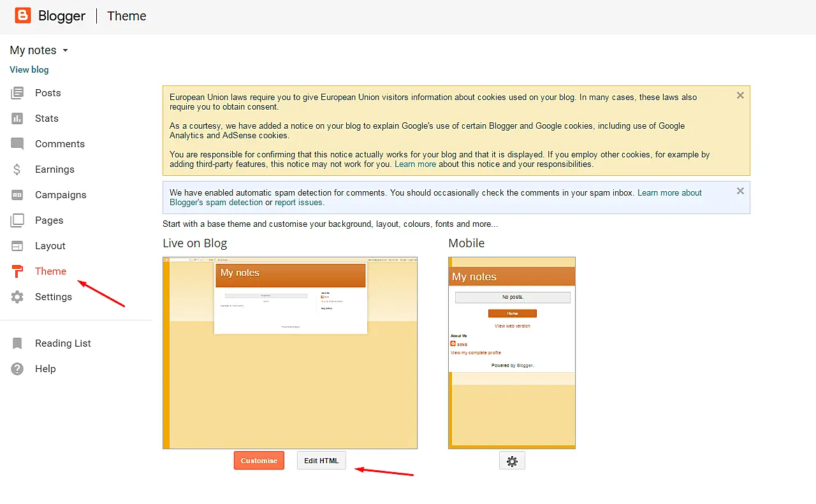The height and width of the screenshot is (504, 816).
Task: Click the report issues link
Action: [299, 203]
